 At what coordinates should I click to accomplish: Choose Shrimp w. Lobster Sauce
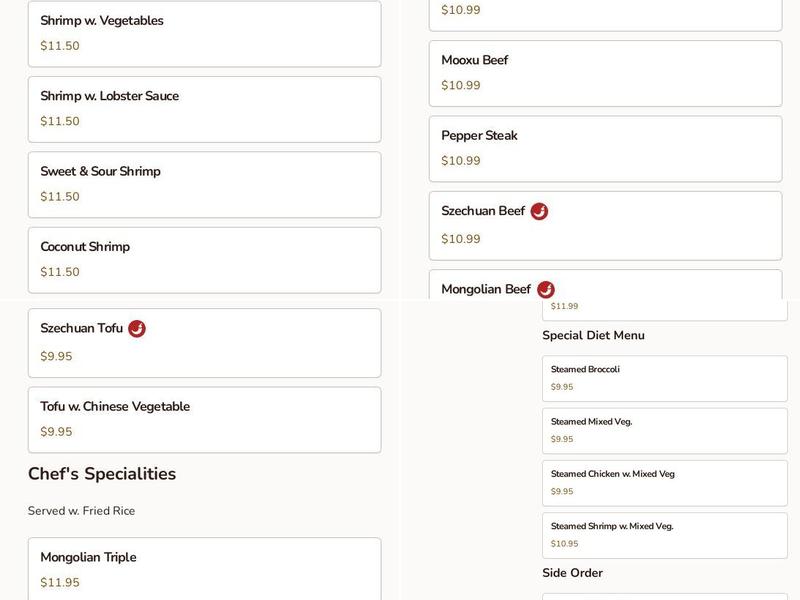204,109
